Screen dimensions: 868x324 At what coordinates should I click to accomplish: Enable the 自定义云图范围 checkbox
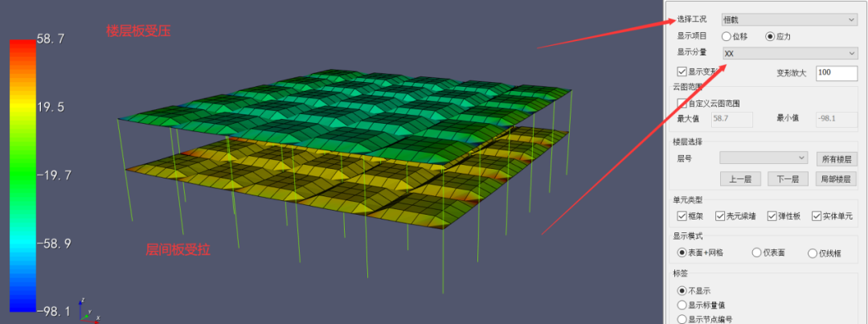(x=682, y=103)
